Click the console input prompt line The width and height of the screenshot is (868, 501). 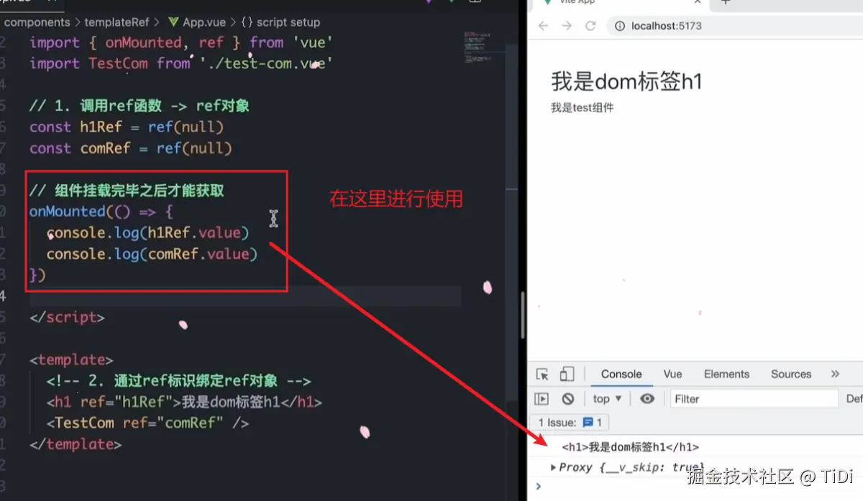pos(698,487)
